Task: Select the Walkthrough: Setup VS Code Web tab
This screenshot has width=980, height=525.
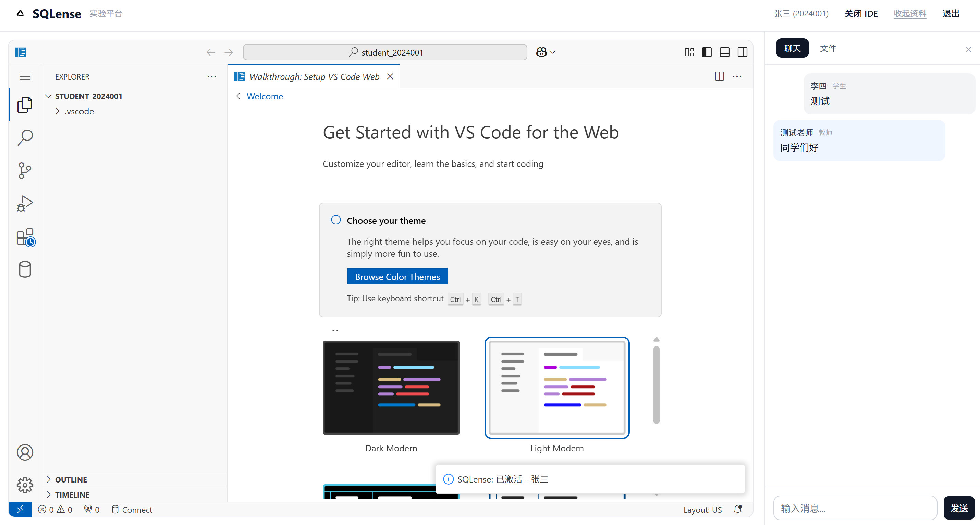Action: point(314,76)
